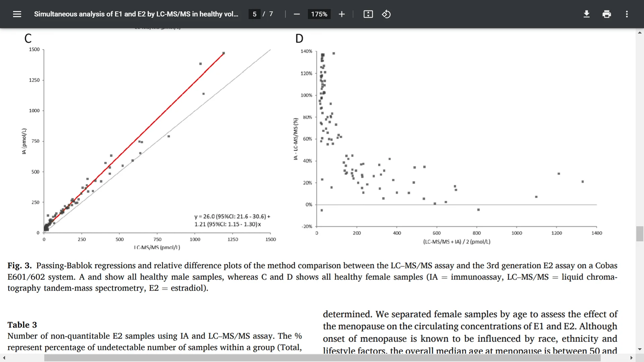Open the more actions menu
Screen dimensions: 644x362
tap(627, 14)
